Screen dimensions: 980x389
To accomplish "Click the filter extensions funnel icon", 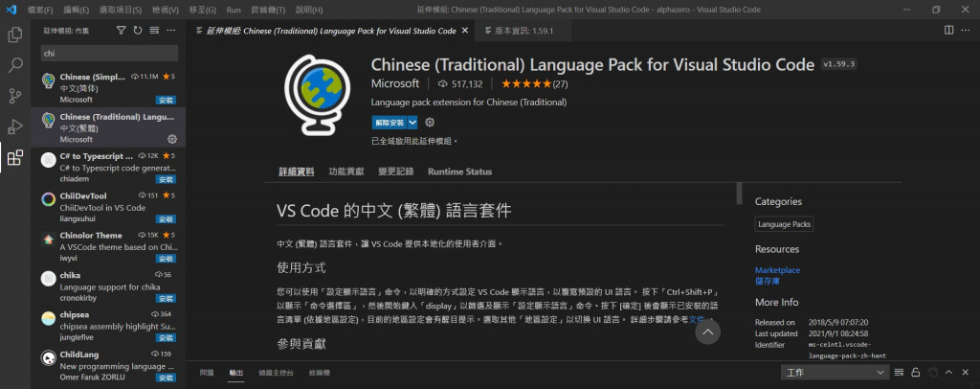I will point(122,30).
